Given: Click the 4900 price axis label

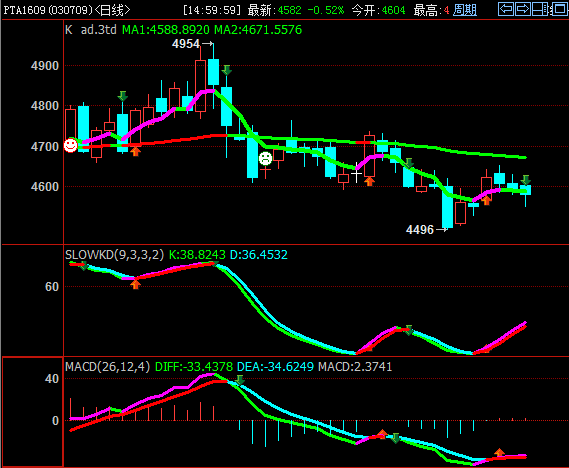Looking at the screenshot, I should 45,66.
